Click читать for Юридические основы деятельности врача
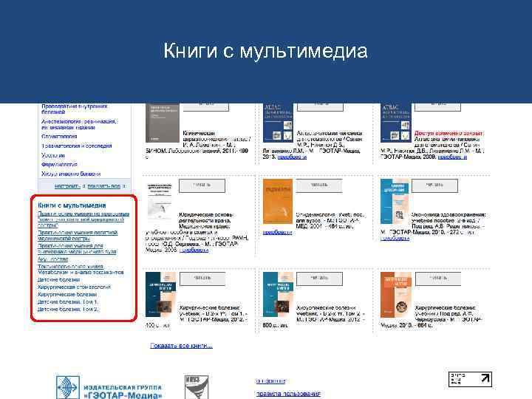532x399 pixels. [202, 185]
